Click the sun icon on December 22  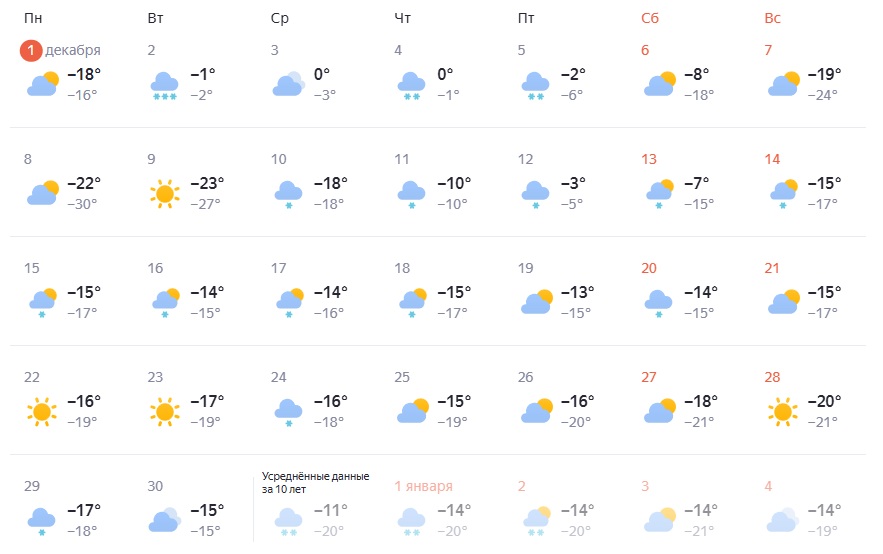[41, 410]
